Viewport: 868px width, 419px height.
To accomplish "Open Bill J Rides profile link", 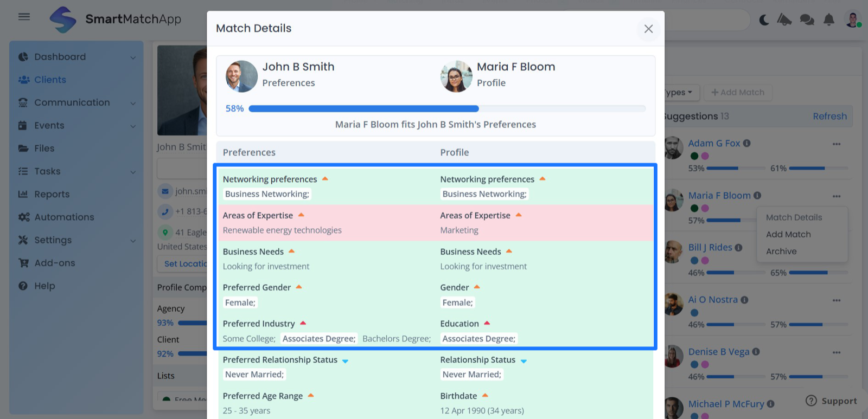I will tap(710, 247).
